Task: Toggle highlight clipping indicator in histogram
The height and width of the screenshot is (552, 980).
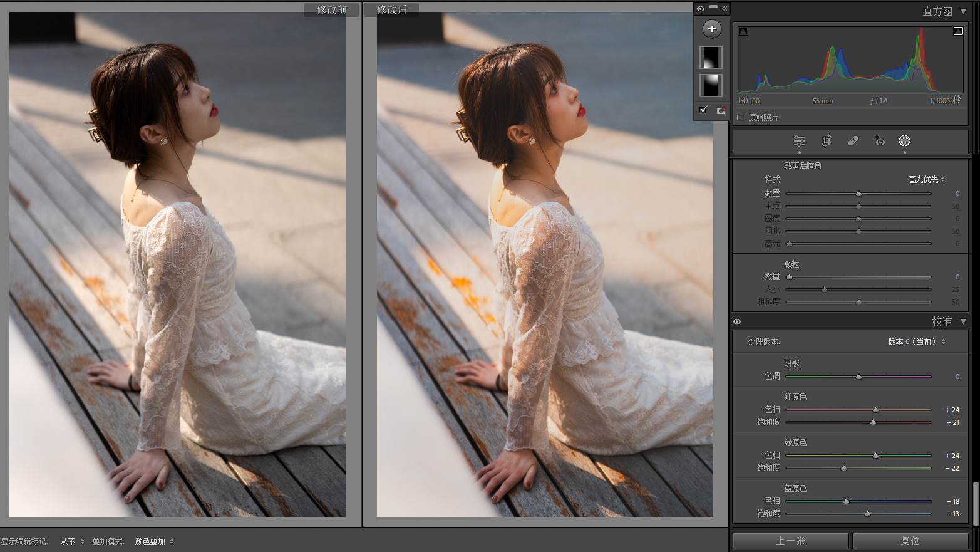Action: coord(958,31)
